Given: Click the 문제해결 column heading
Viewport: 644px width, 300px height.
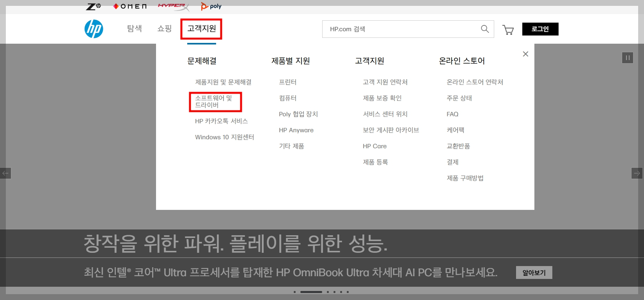Looking at the screenshot, I should pyautogui.click(x=202, y=61).
